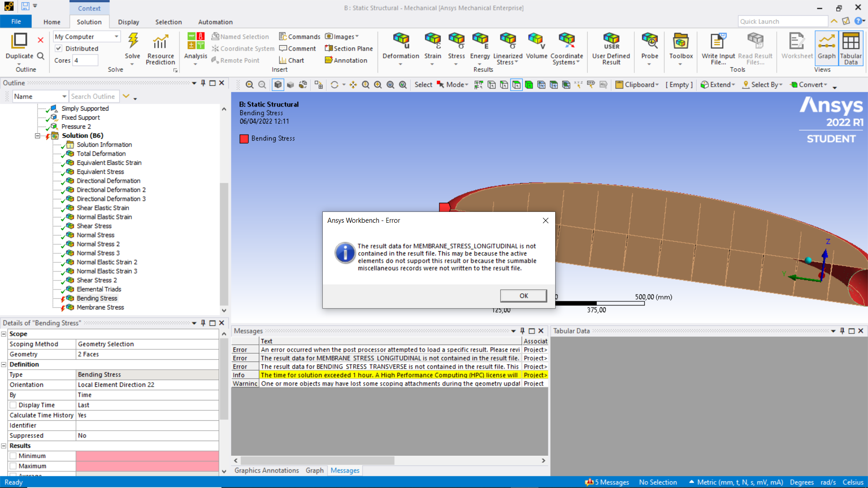Insert a Chart

[x=291, y=60]
